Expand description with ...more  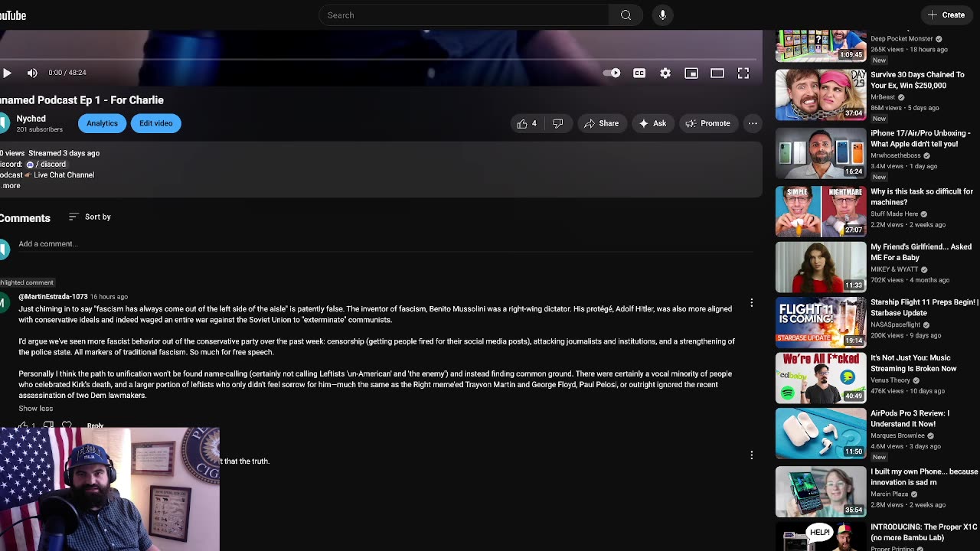coord(11,186)
